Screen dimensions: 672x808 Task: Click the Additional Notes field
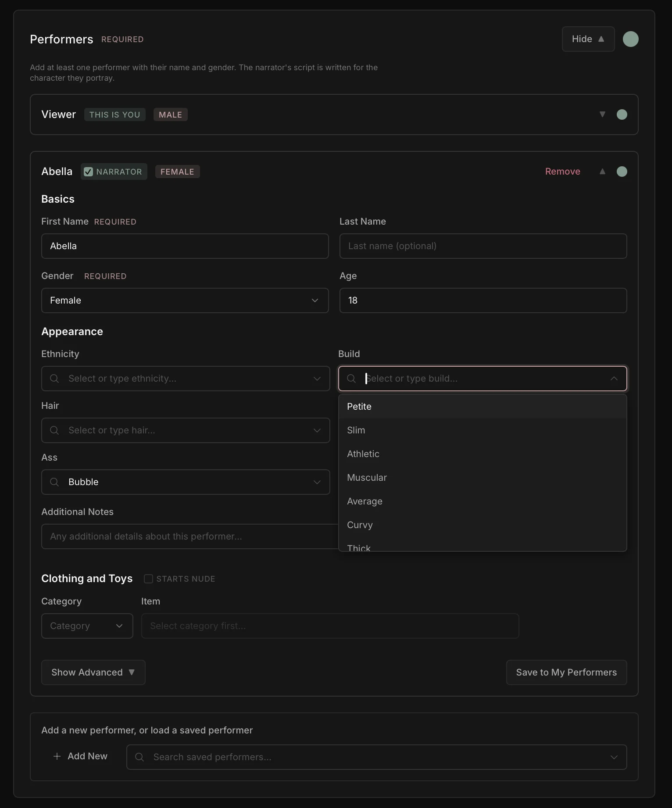(x=189, y=536)
